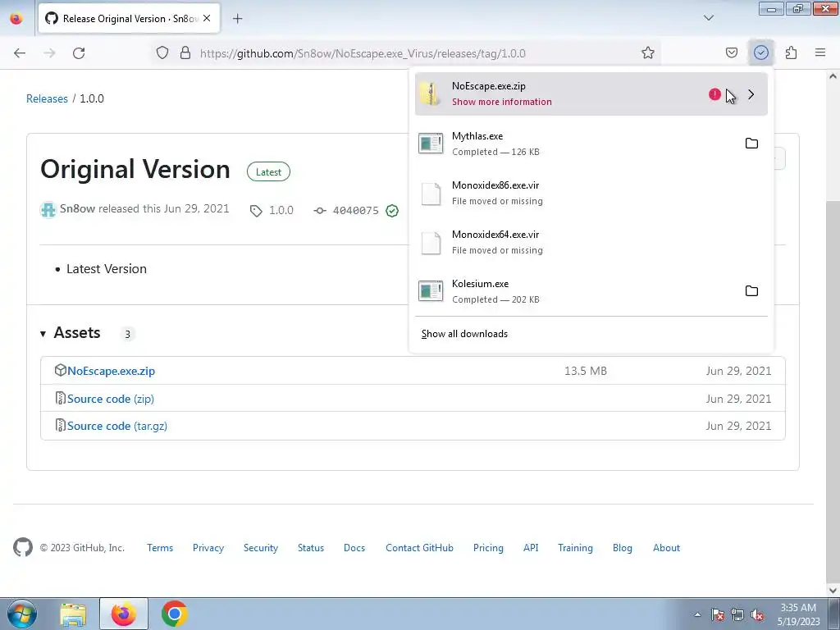
Task: Click Show more information link
Action: (x=501, y=102)
